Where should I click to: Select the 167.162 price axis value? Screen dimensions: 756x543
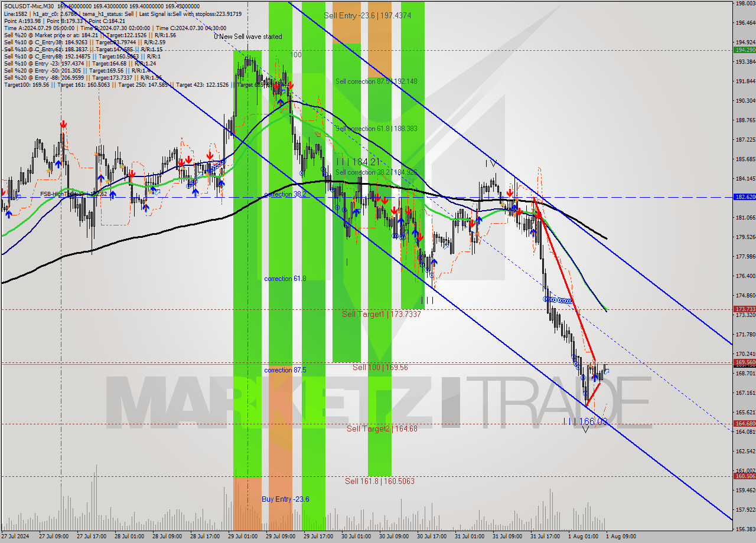tap(745, 393)
